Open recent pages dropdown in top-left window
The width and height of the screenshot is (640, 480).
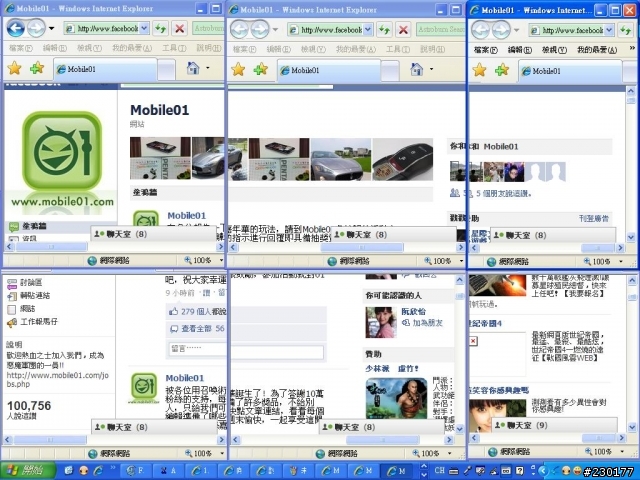(x=51, y=29)
